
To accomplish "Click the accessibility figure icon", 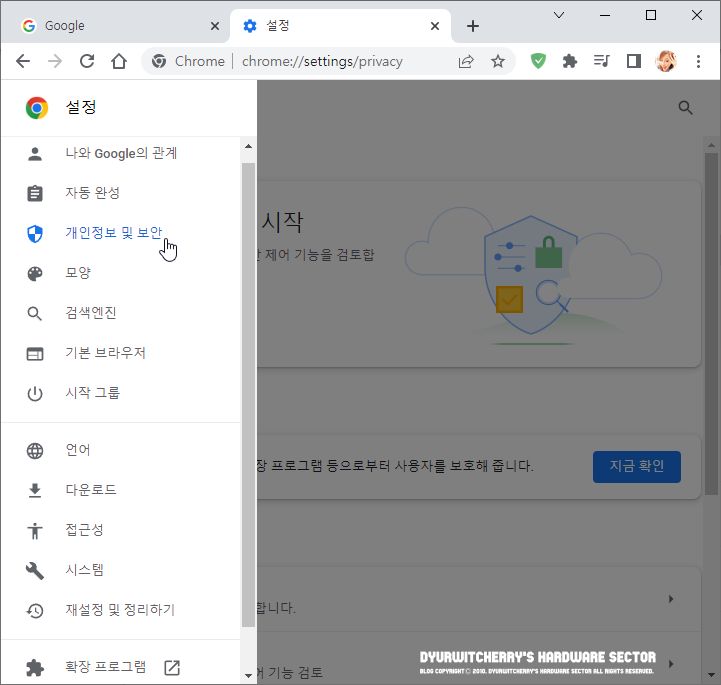I will tap(35, 531).
